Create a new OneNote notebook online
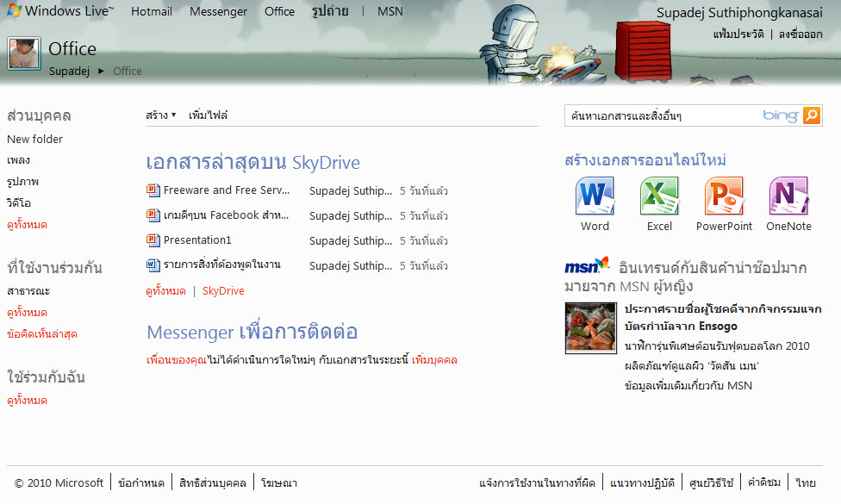Screen dimensions: 841x504 tap(788, 196)
